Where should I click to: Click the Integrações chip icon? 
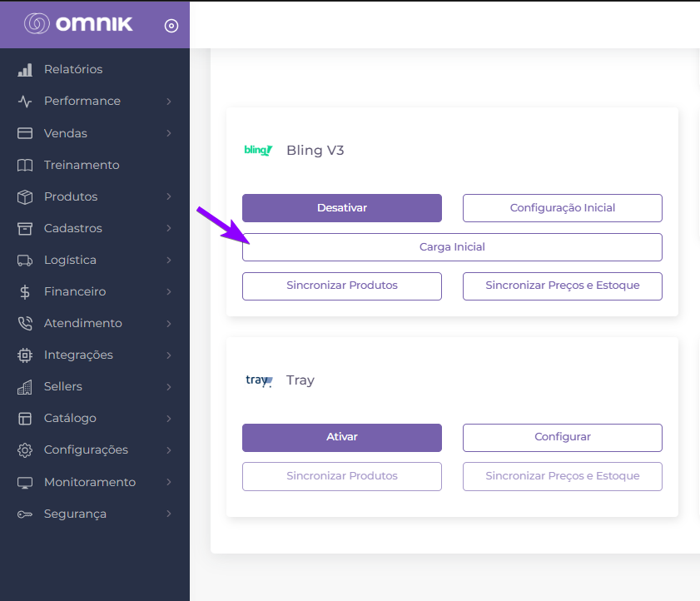(25, 355)
